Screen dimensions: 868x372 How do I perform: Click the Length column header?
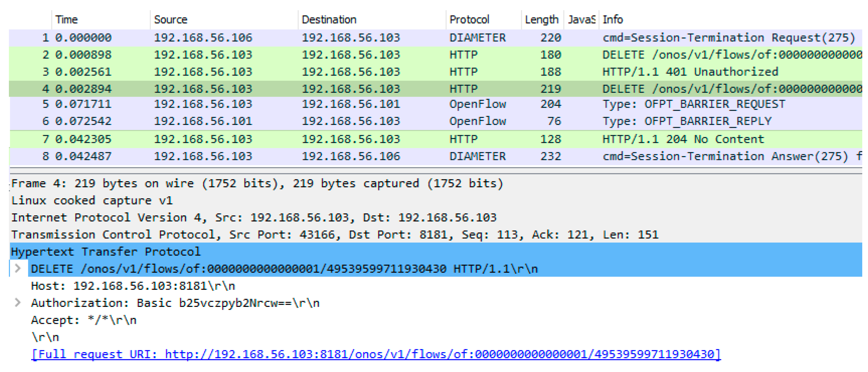pyautogui.click(x=541, y=20)
